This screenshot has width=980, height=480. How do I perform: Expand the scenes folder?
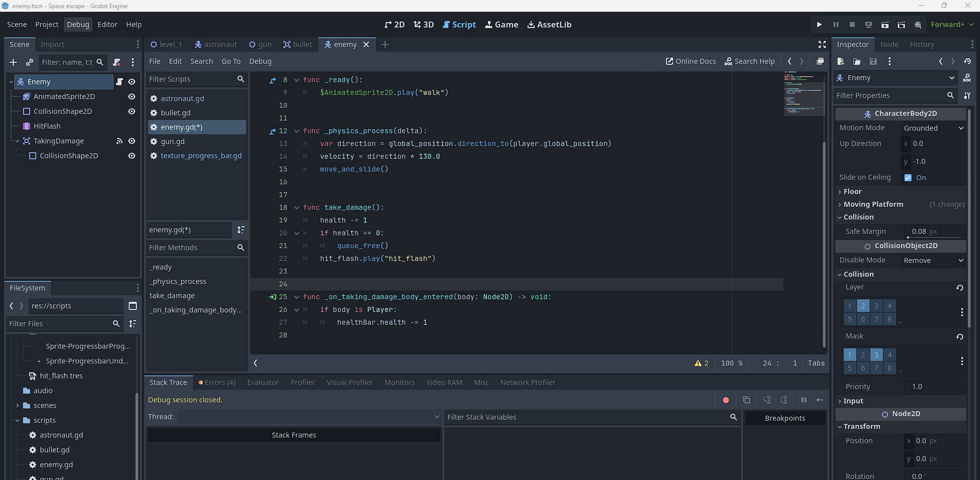point(18,405)
